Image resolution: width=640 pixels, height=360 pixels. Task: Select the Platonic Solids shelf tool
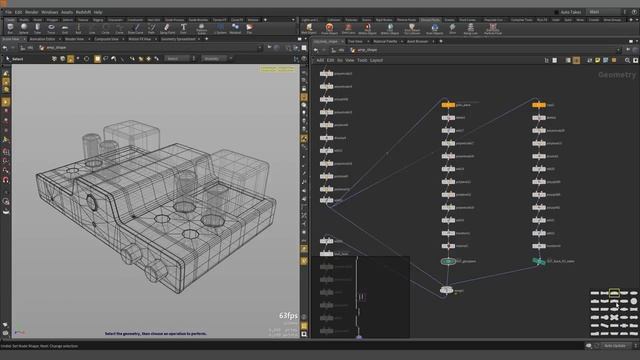pos(202,29)
